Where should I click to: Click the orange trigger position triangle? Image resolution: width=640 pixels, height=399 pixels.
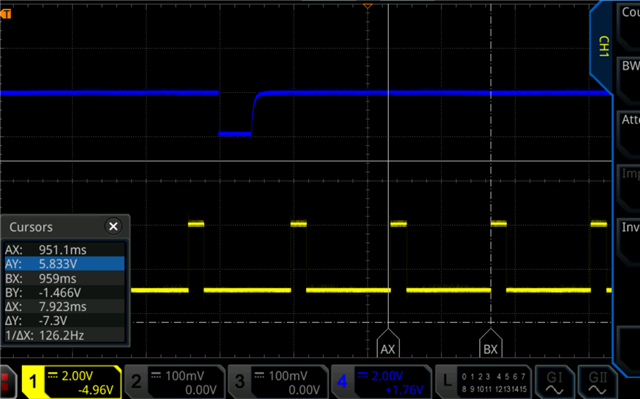367,6
